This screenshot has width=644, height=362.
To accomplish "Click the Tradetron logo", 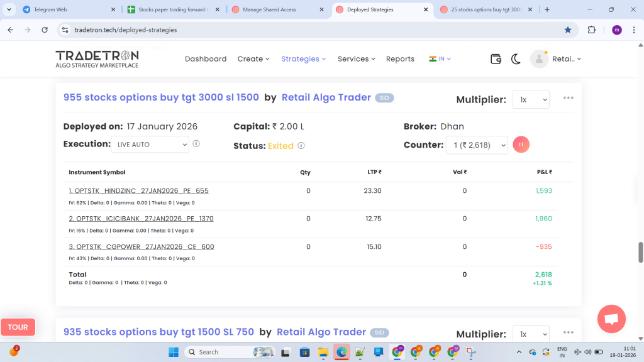I will pyautogui.click(x=97, y=58).
